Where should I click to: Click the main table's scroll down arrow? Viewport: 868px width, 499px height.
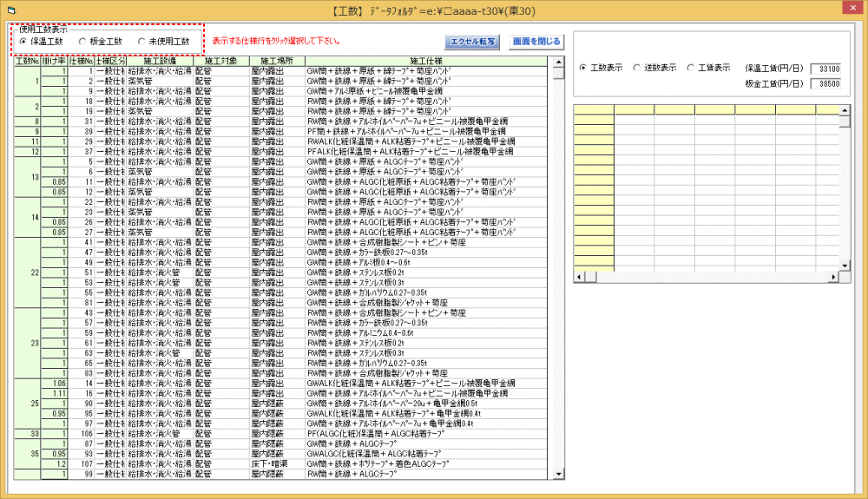click(558, 474)
